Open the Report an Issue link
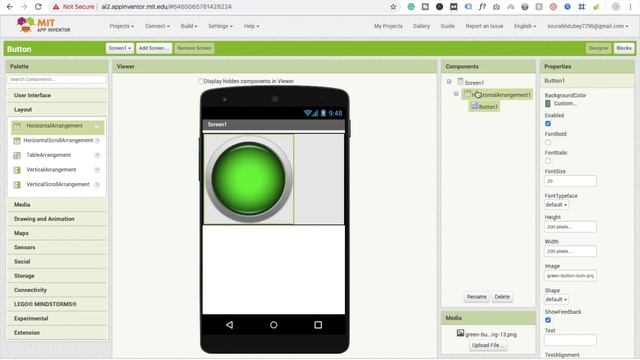Screen dimensions: 640x360 [x=484, y=26]
